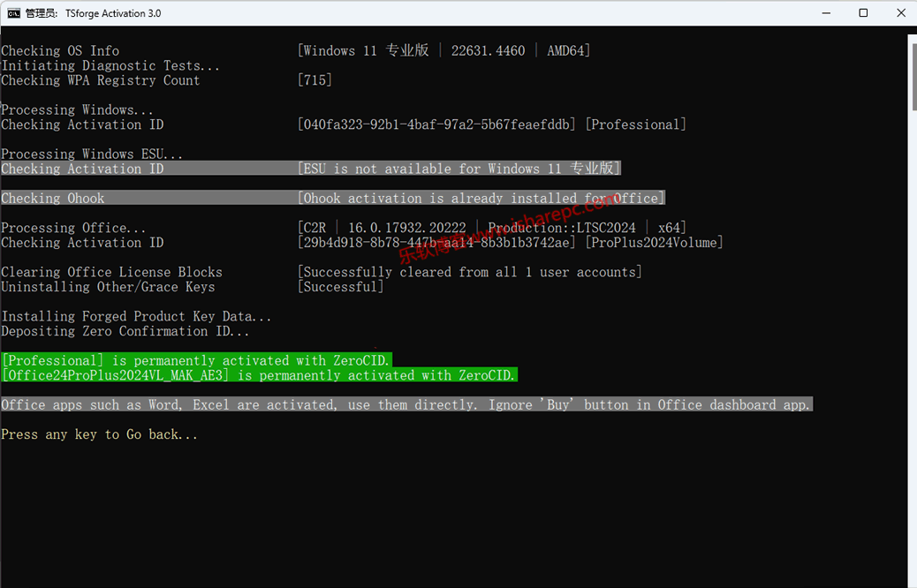Image resolution: width=917 pixels, height=588 pixels.
Task: Click the 'Checking Ohook' label
Action: pos(53,198)
